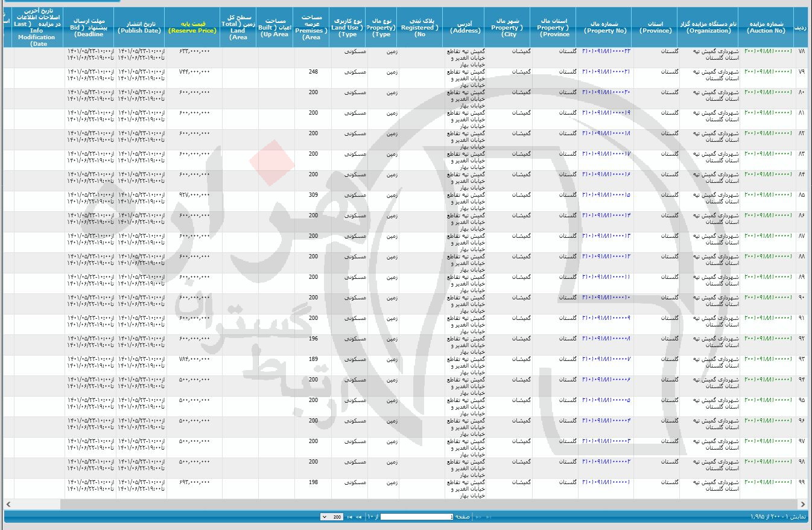Open the rows-per-page dropdown showing 200

[332, 517]
